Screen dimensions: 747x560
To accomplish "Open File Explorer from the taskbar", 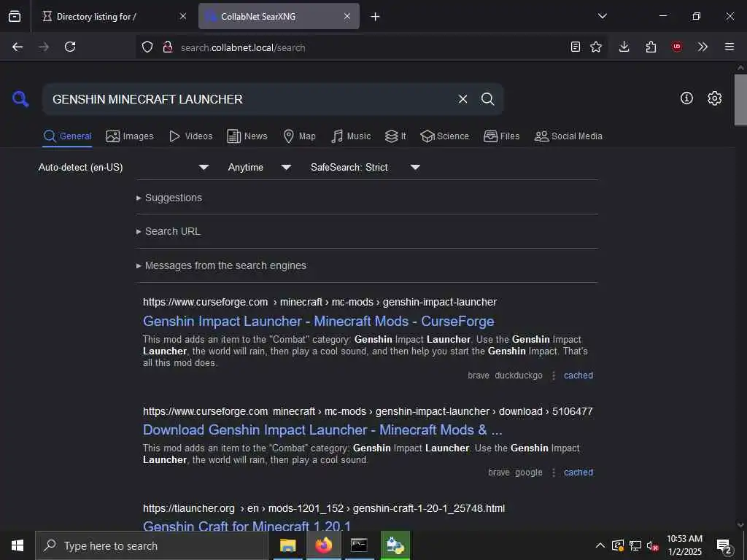I will [x=287, y=545].
